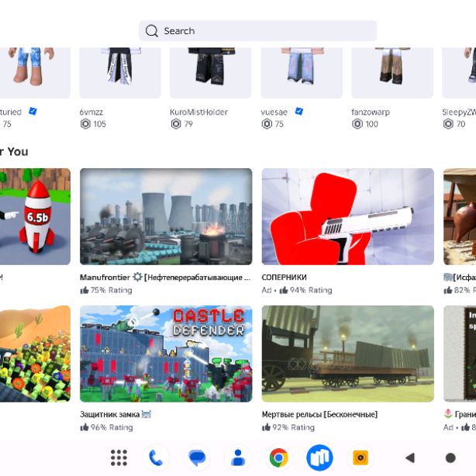The height and width of the screenshot is (476, 476).
Task: Click the Robux icon beside price 105
Action: 85,124
